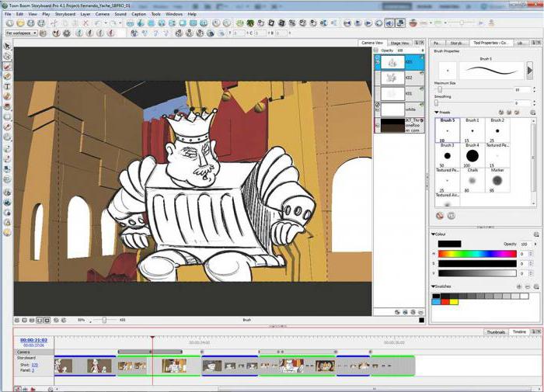Select the Brush 4 preset
Viewport: 544px width, 392px height.
click(x=473, y=155)
